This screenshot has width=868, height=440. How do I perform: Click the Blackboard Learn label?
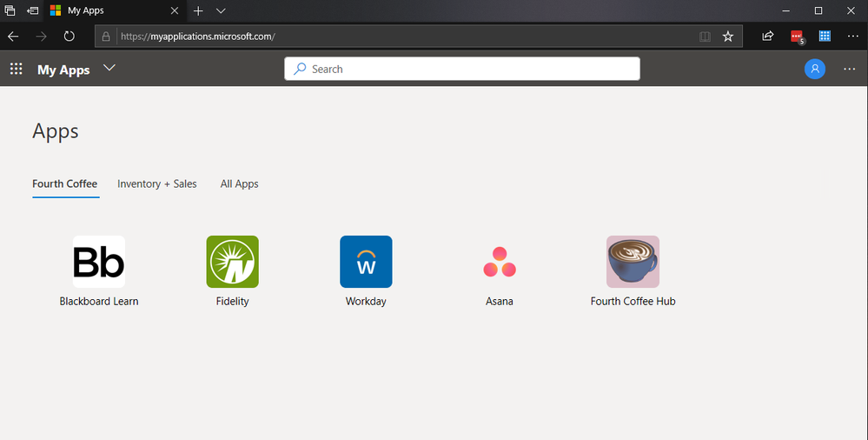pyautogui.click(x=99, y=302)
